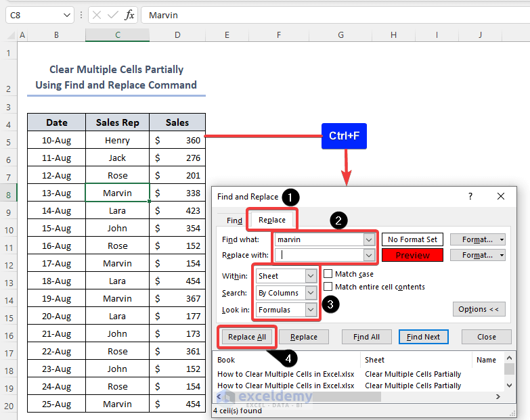Select the Sales header cell
This screenshot has height=420, width=530.
[x=177, y=122]
